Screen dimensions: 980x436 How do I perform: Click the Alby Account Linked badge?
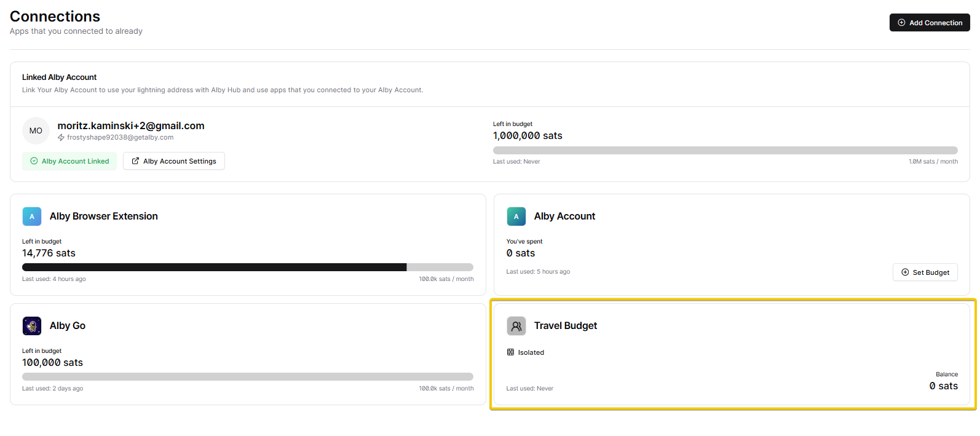pyautogui.click(x=69, y=161)
